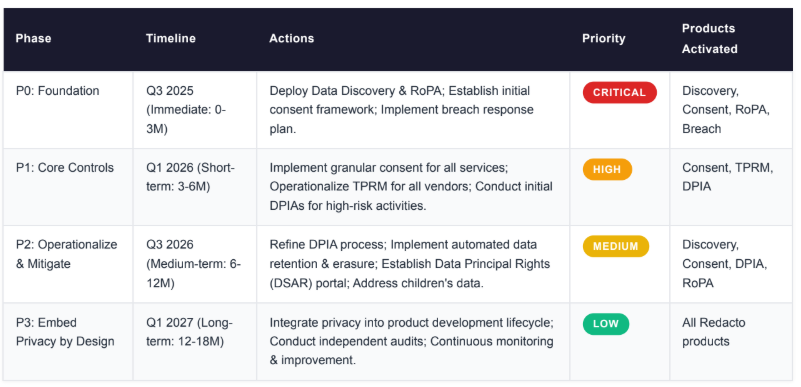801x387 pixels.
Task: Click the Discovery, Consent, DPIA, RoPA products cell
Action: (x=731, y=264)
